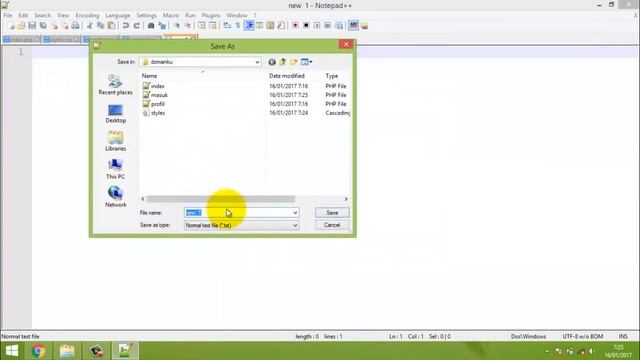Click UTF-8 w/o BOM in status bar
The width and height of the screenshot is (640, 360).
coord(582,337)
